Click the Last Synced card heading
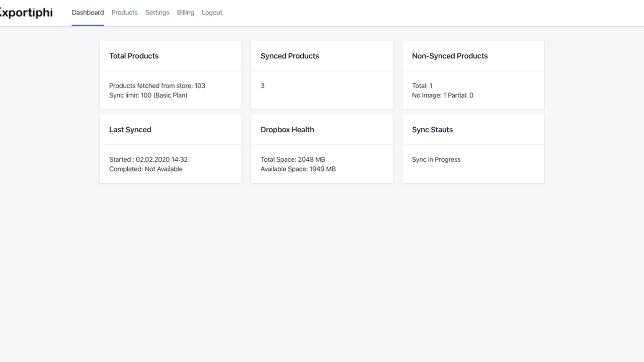 (x=130, y=130)
